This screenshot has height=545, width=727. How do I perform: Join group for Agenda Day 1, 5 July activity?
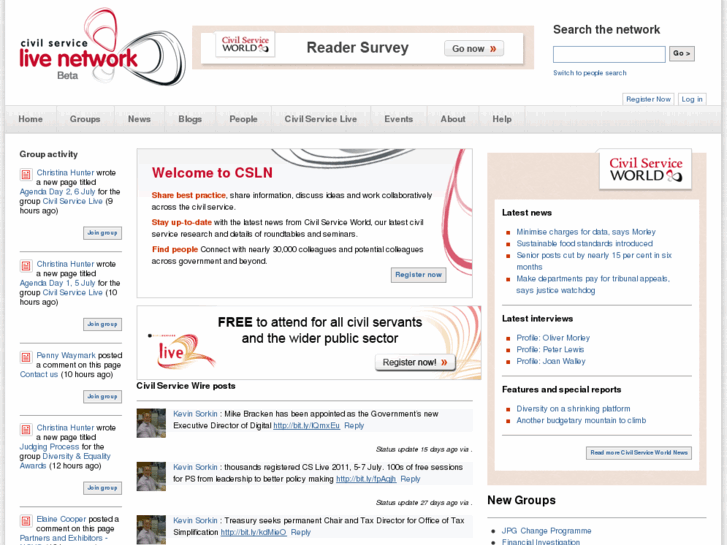[102, 324]
